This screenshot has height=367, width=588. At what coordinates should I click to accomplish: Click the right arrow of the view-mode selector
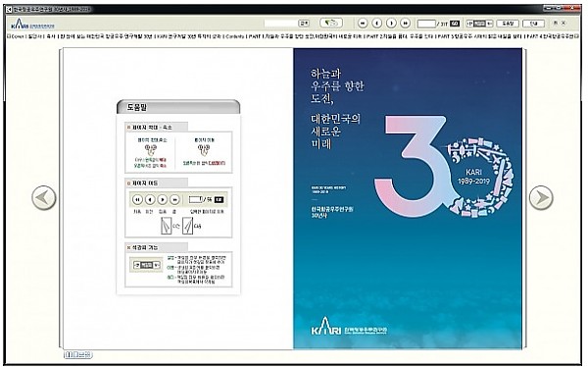(490, 24)
